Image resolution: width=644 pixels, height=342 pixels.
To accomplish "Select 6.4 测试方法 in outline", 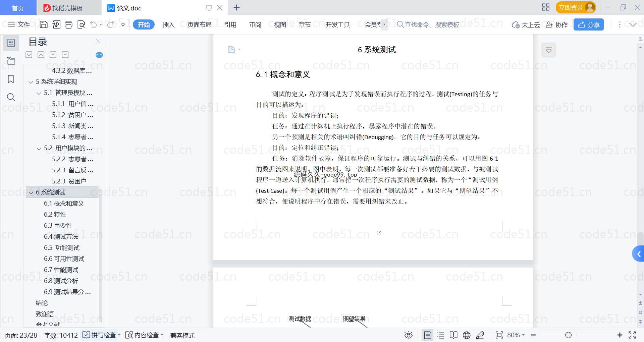I will [x=61, y=237].
